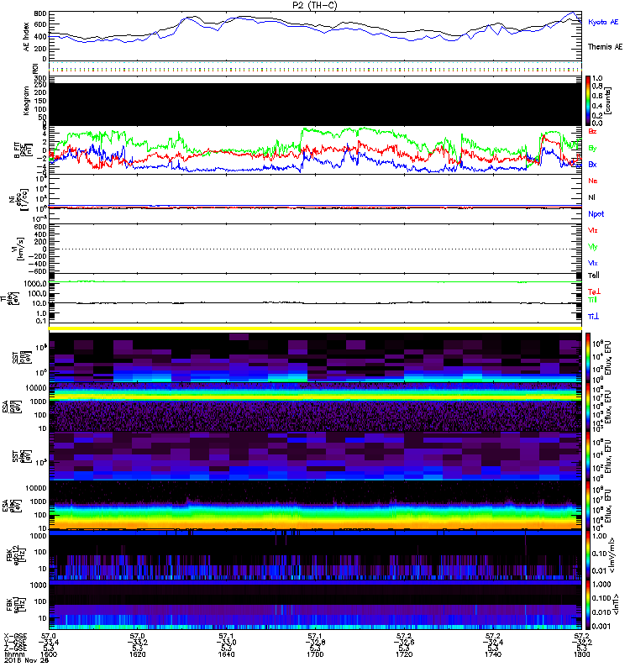Click the green By legend label
The image size is (630, 672).
592,149
